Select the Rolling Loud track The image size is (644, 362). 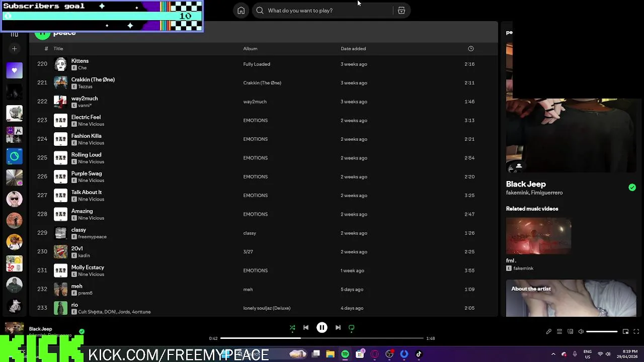[x=263, y=158]
